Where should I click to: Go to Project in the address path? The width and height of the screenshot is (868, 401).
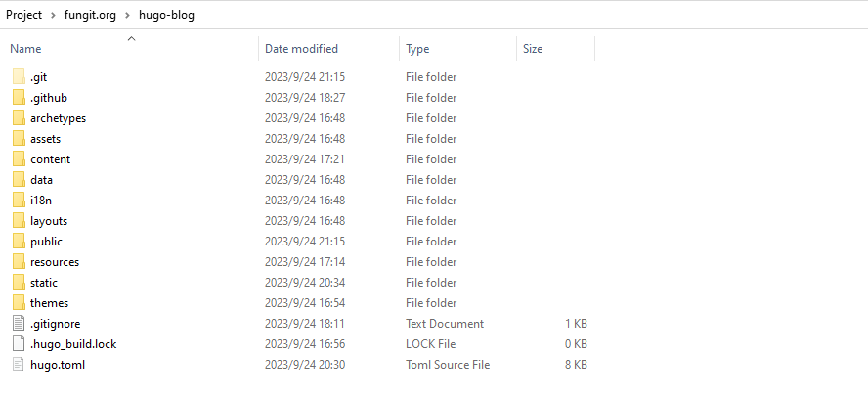coord(24,15)
